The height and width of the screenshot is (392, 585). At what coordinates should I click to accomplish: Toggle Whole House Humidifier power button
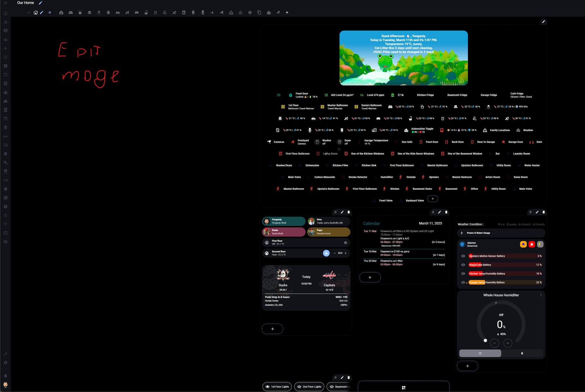coord(480,353)
